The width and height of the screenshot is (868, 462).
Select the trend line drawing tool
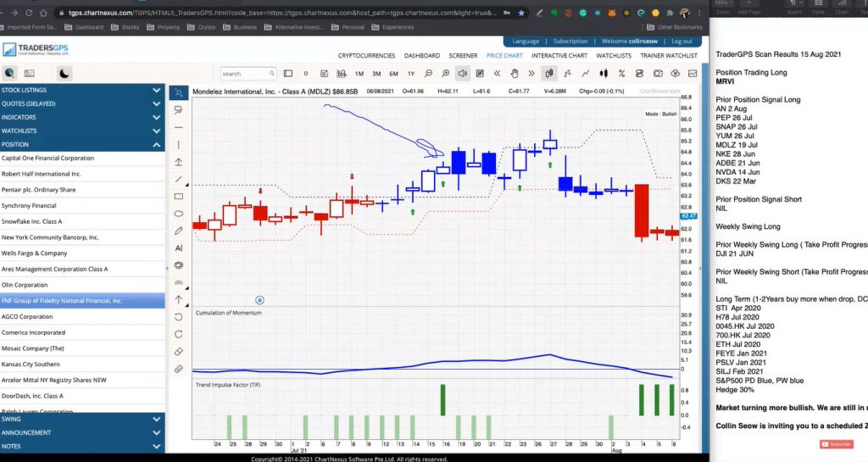point(178,179)
